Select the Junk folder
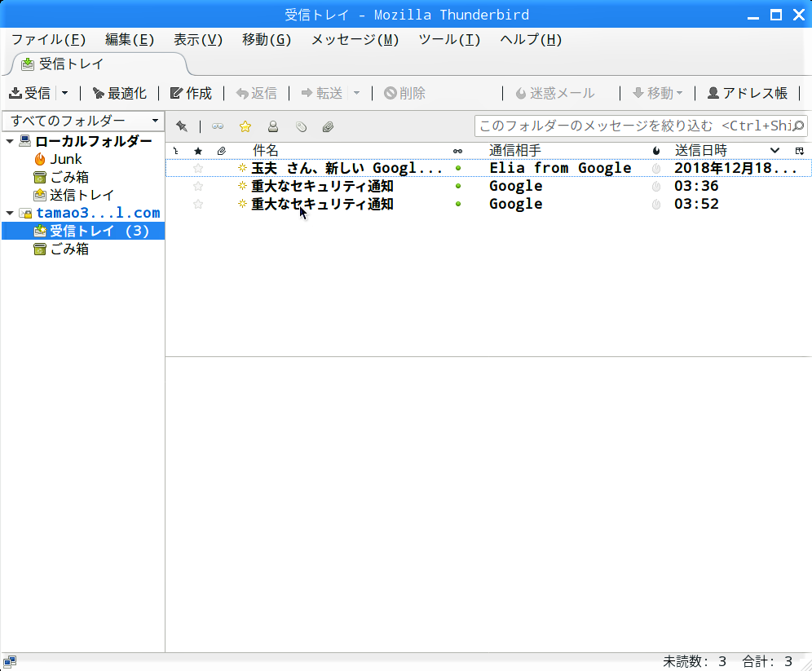812x671 pixels. (66, 159)
